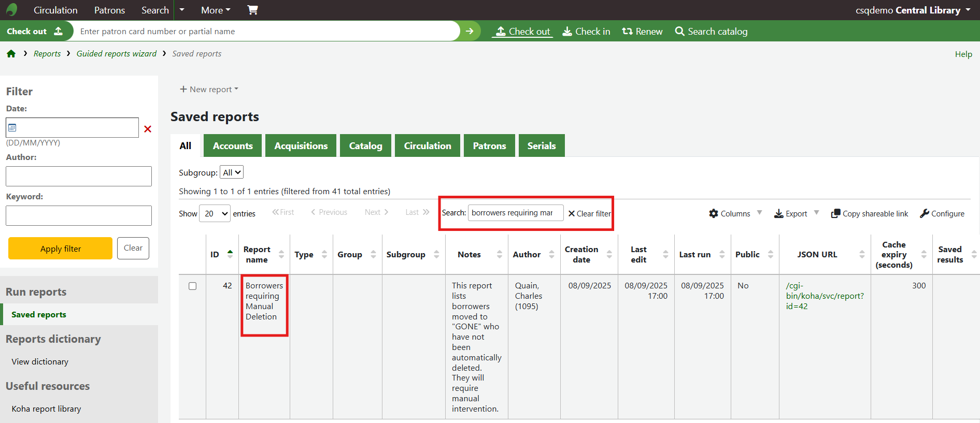Select checkbox for report 42
980x423 pixels.
pos(193,286)
